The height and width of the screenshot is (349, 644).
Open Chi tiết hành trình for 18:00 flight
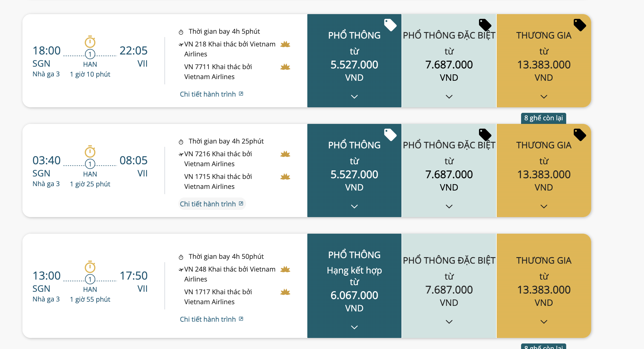coord(211,94)
